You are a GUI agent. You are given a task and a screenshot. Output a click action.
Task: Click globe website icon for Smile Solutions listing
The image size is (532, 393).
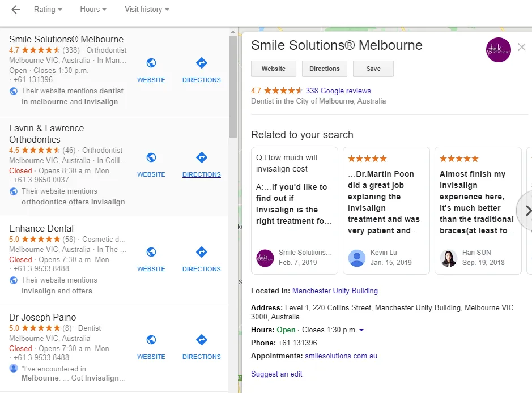coord(151,63)
